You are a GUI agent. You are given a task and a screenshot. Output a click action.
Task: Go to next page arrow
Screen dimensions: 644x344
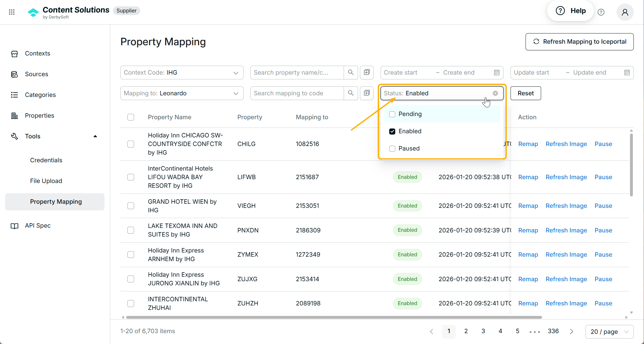[x=571, y=332]
